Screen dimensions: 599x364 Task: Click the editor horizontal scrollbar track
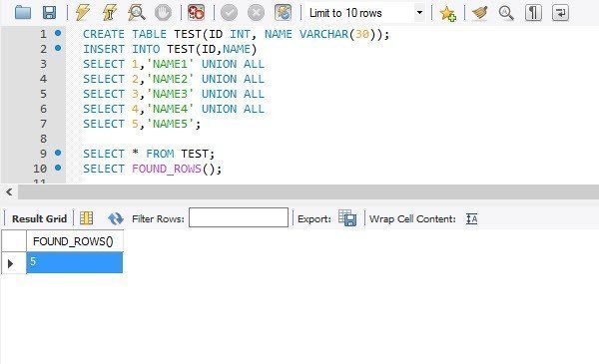308,191
